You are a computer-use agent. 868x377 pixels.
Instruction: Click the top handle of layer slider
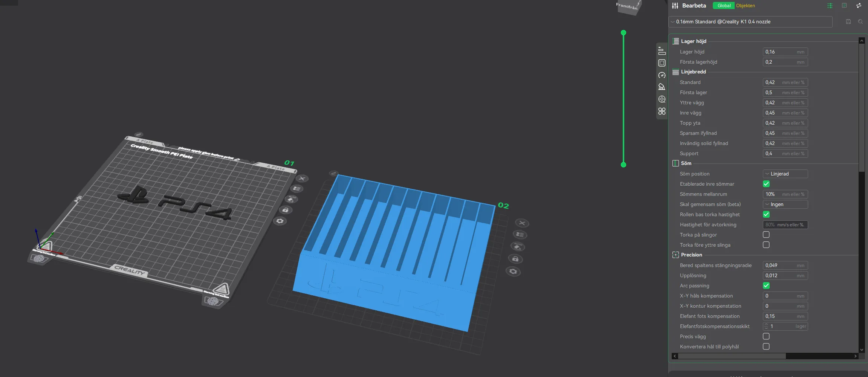[x=623, y=33]
